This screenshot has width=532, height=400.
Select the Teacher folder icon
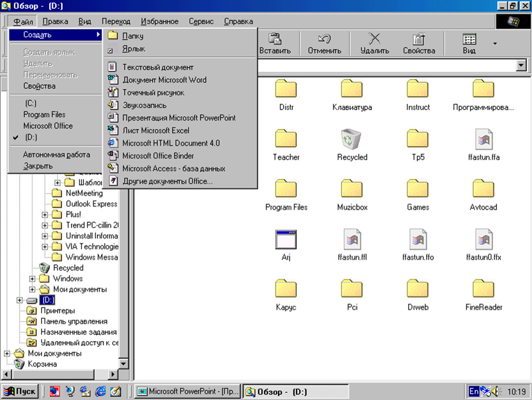286,138
